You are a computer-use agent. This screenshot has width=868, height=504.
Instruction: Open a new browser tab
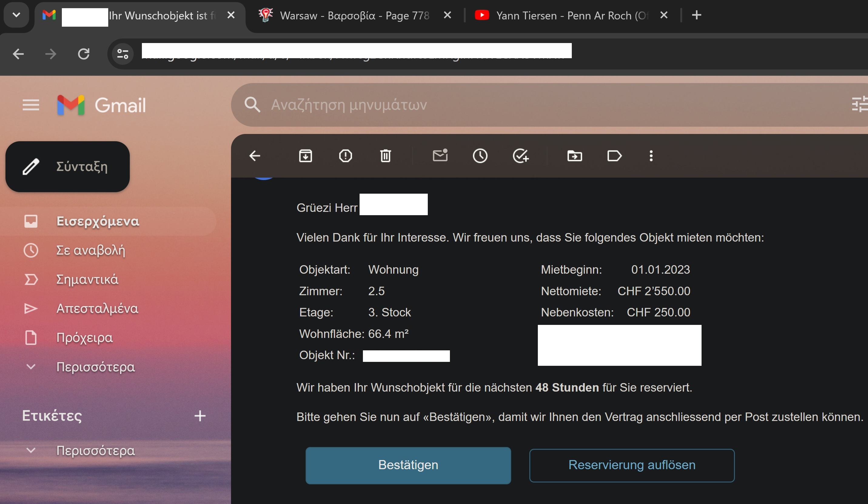pos(696,15)
